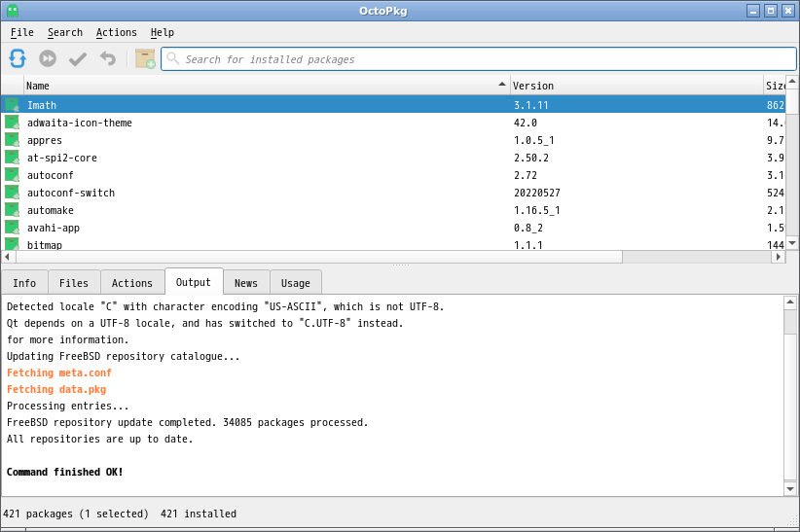Select the avahi-app package name

coord(54,228)
